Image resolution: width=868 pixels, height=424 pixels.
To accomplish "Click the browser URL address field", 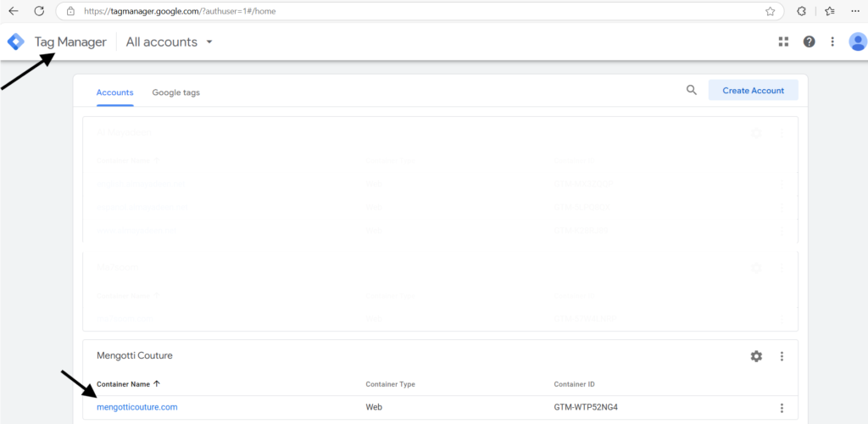I will [419, 11].
